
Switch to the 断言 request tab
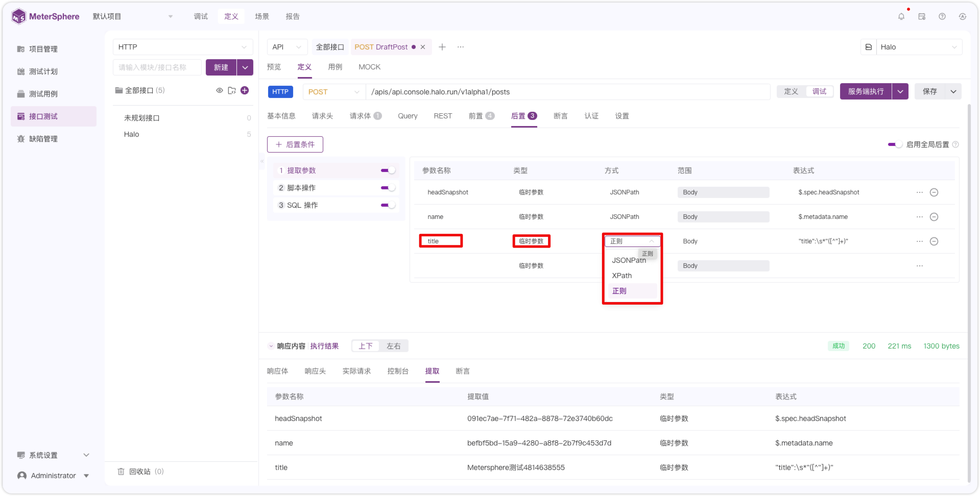click(561, 116)
